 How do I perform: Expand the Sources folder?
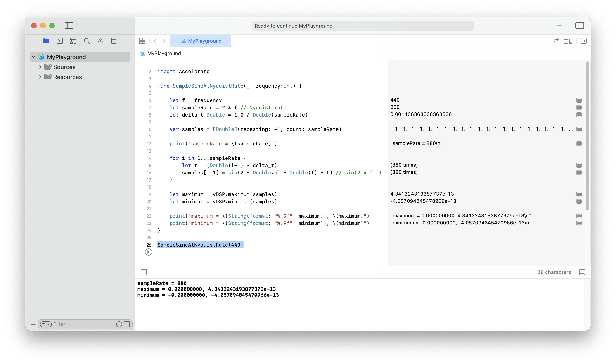40,67
